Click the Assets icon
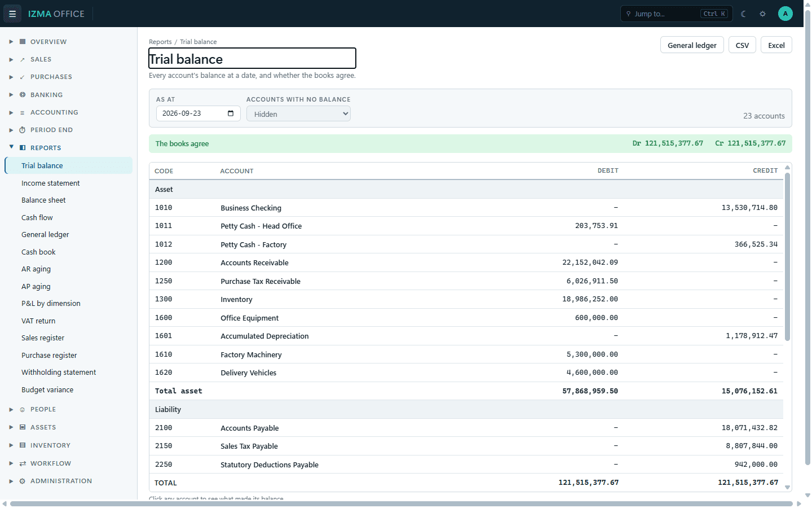The height and width of the screenshot is (508, 812). (x=23, y=427)
